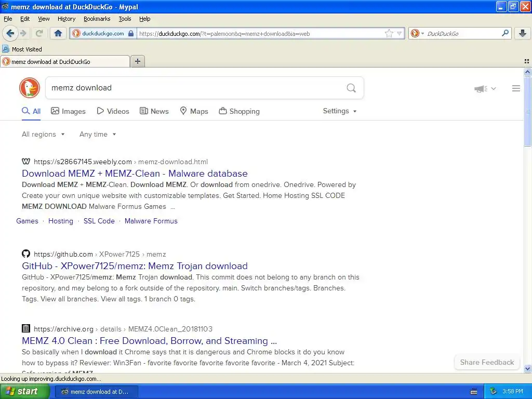Screen dimensions: 532x399
Task: Open the GitHub XPower7125/memz result
Action: 135,266
